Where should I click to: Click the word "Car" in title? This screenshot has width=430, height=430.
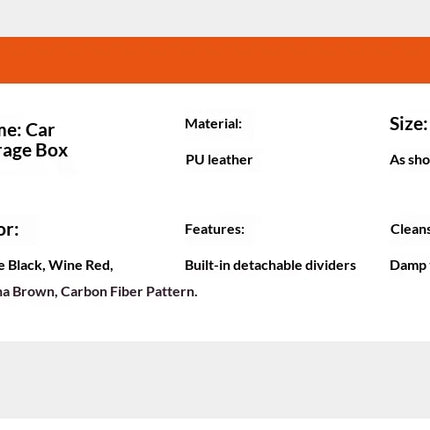pyautogui.click(x=40, y=130)
